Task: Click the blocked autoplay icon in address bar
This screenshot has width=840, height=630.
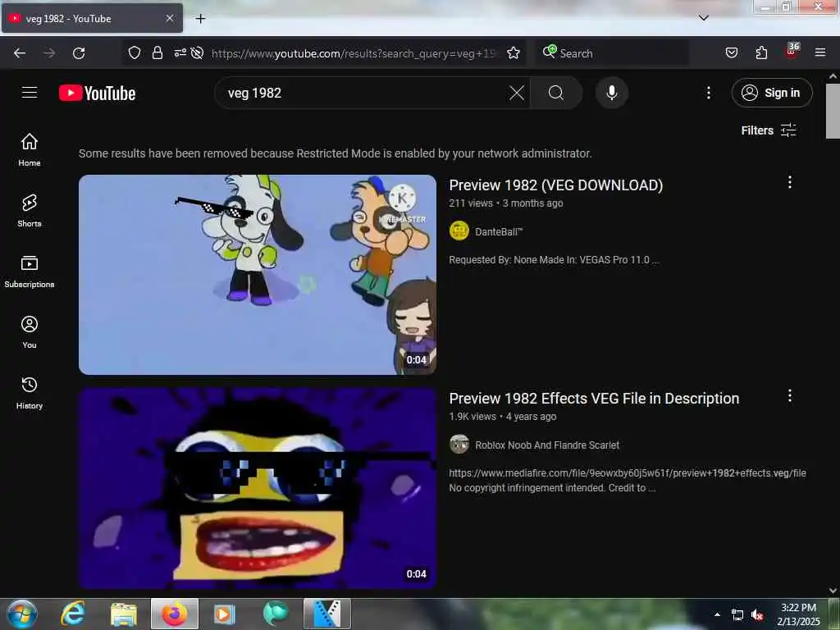Action: coord(197,52)
